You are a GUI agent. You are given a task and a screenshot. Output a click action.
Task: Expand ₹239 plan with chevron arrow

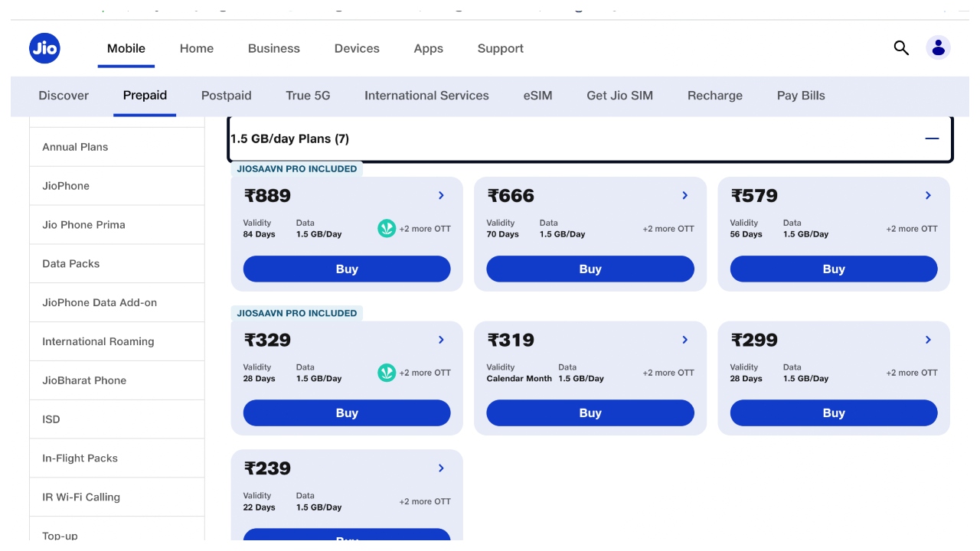[441, 468]
